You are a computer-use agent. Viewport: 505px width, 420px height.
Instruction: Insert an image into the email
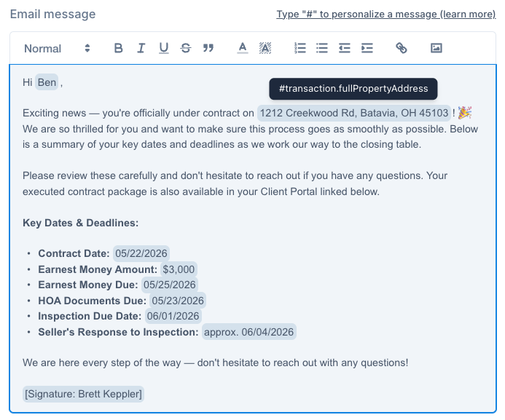pos(436,48)
